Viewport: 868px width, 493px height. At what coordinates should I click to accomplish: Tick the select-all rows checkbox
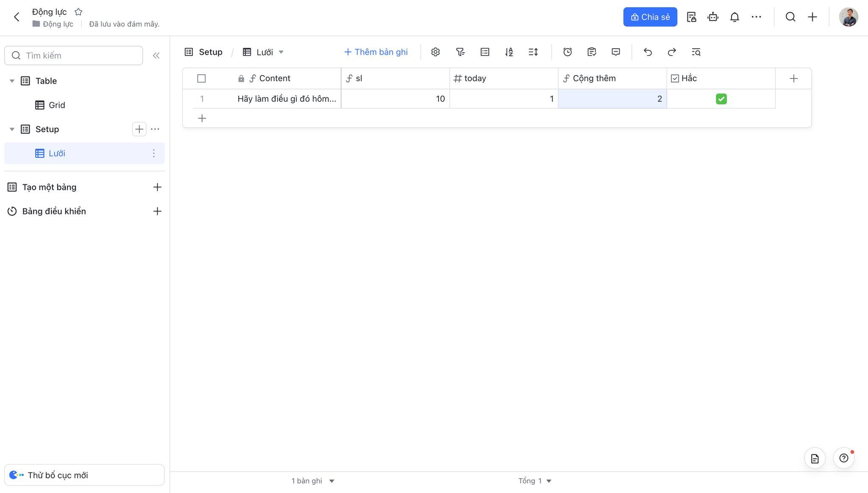(201, 78)
